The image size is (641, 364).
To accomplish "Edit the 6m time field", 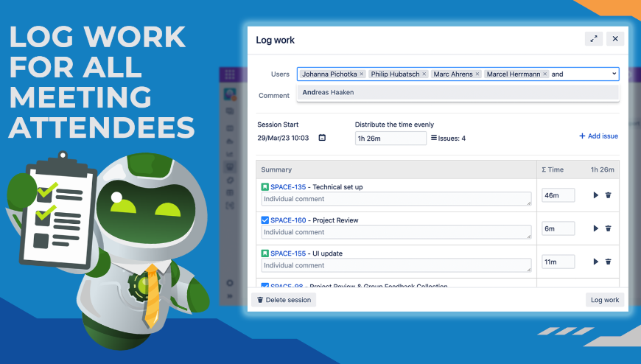I will pyautogui.click(x=558, y=228).
